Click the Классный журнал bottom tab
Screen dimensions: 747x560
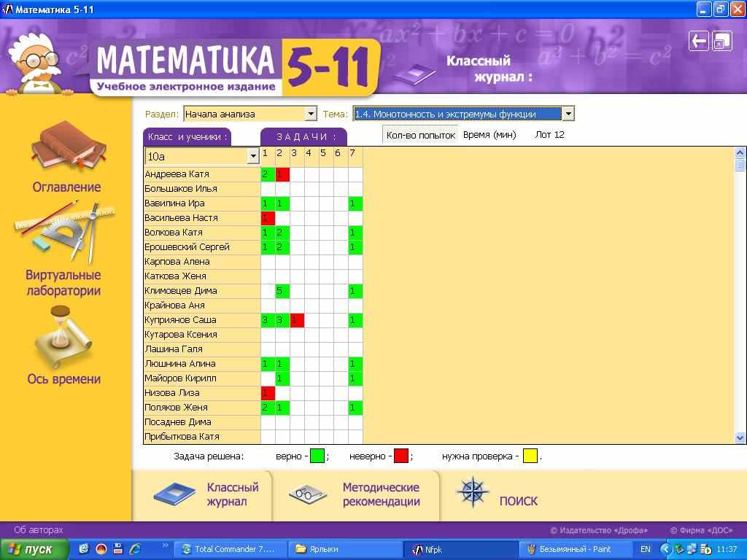[202, 495]
